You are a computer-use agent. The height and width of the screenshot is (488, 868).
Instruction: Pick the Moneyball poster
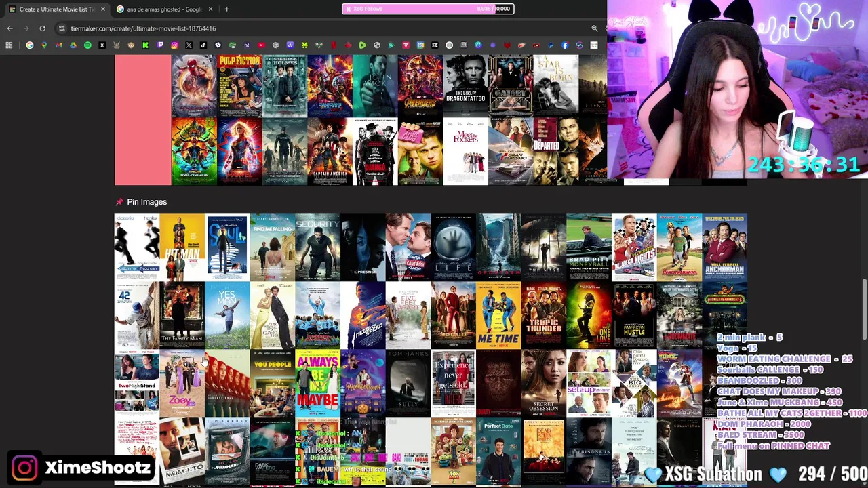(589, 247)
